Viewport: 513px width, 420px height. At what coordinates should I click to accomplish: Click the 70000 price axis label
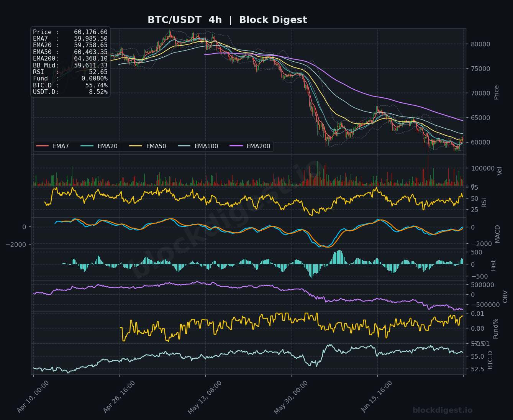(x=480, y=93)
